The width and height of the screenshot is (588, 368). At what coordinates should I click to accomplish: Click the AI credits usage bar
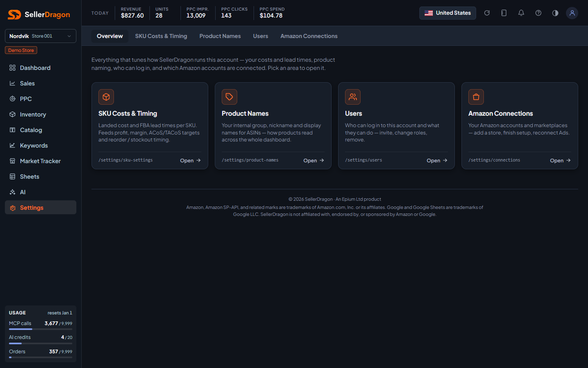pyautogui.click(x=40, y=343)
